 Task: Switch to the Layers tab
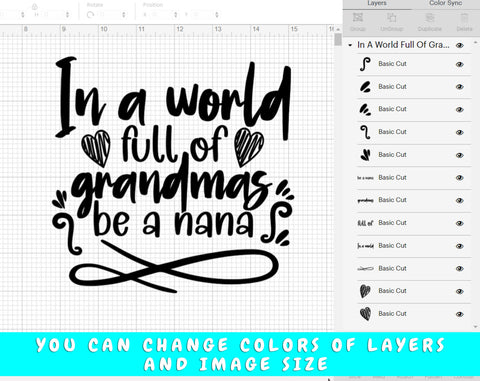coord(377,3)
